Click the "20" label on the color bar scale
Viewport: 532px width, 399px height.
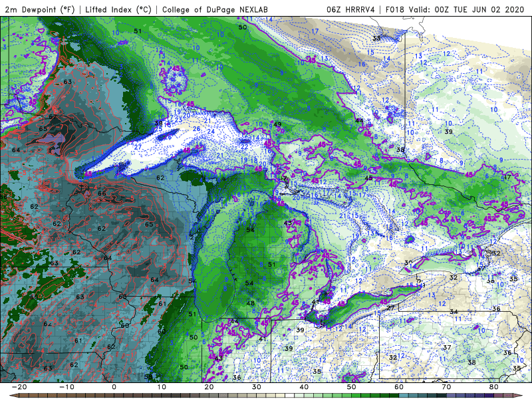pos(209,387)
